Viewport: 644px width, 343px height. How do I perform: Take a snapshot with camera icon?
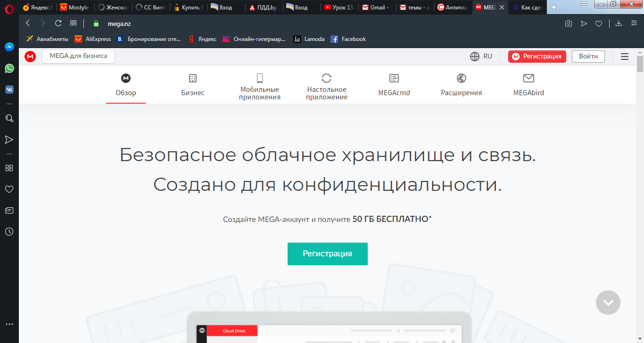click(x=569, y=24)
